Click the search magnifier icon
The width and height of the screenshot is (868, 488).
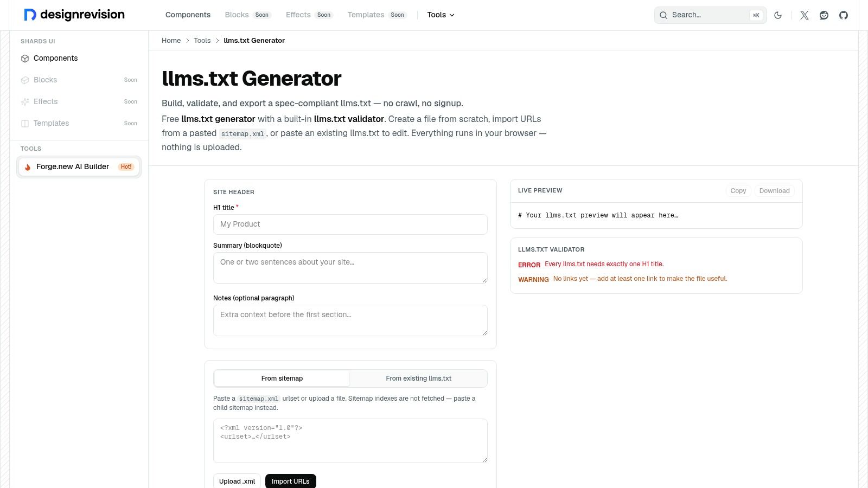point(663,15)
